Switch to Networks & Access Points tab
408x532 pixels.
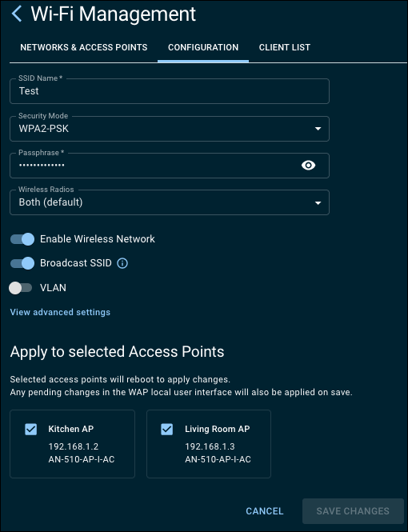[84, 47]
